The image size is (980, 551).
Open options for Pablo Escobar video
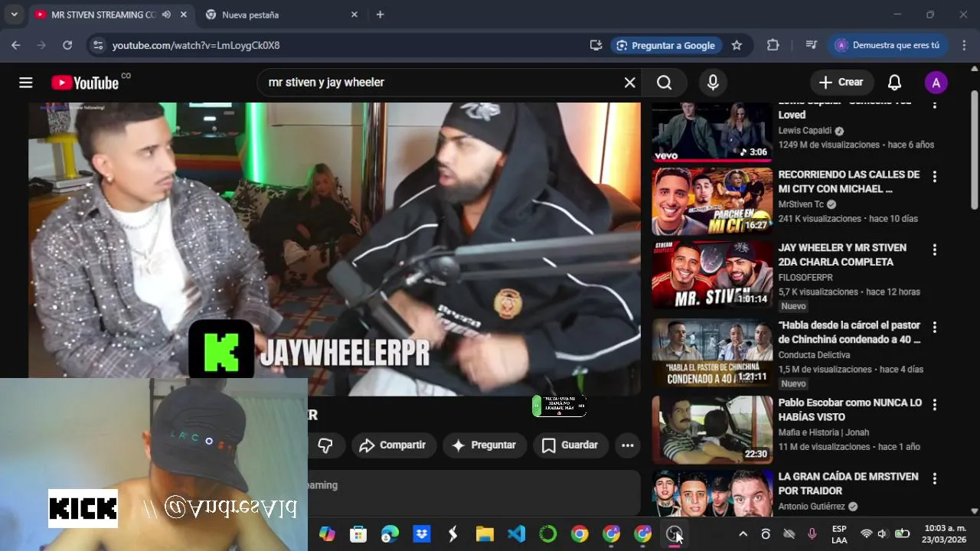pyautogui.click(x=935, y=405)
